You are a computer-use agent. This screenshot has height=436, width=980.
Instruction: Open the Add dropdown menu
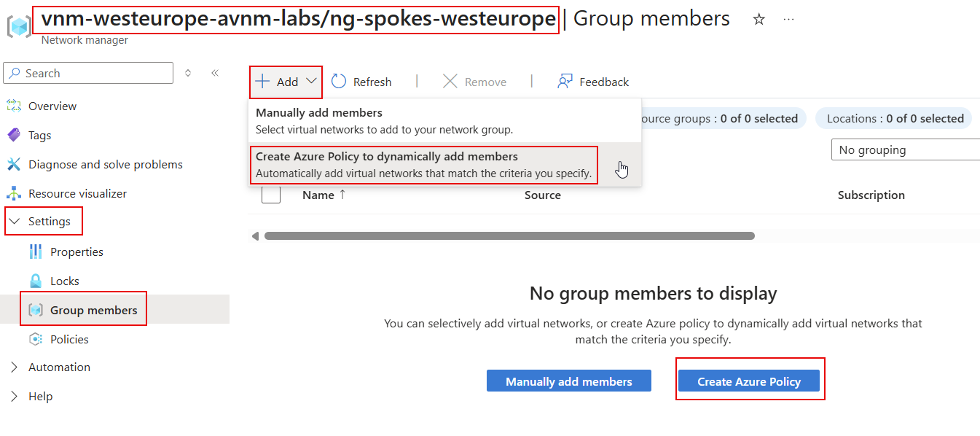(x=285, y=81)
